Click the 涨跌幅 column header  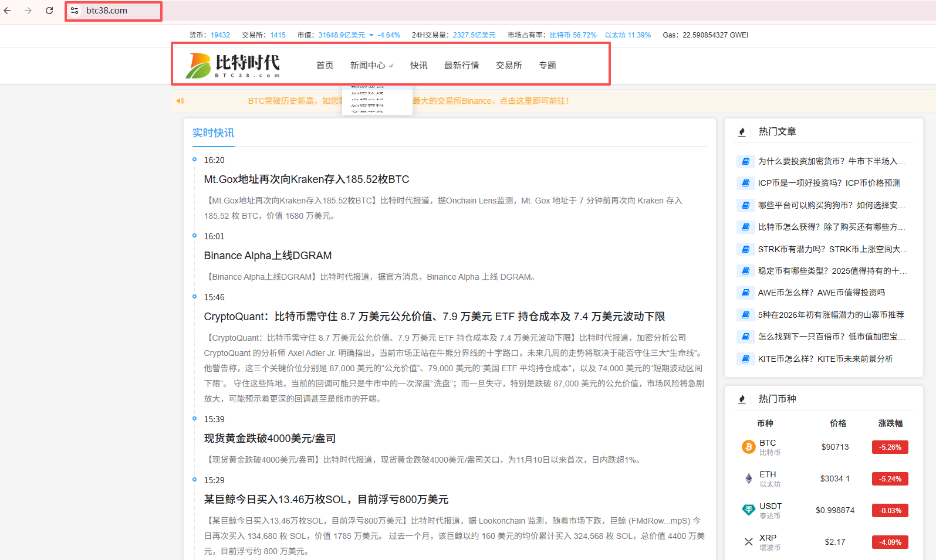[890, 423]
